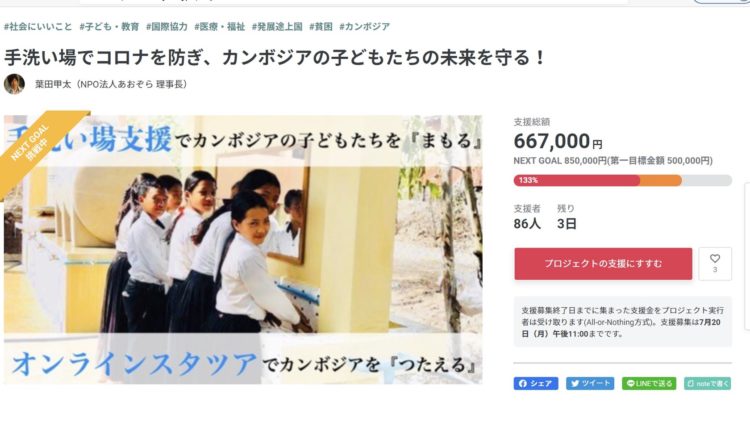Open the #貧困 hashtag
The image size is (750, 435).
pyautogui.click(x=320, y=27)
